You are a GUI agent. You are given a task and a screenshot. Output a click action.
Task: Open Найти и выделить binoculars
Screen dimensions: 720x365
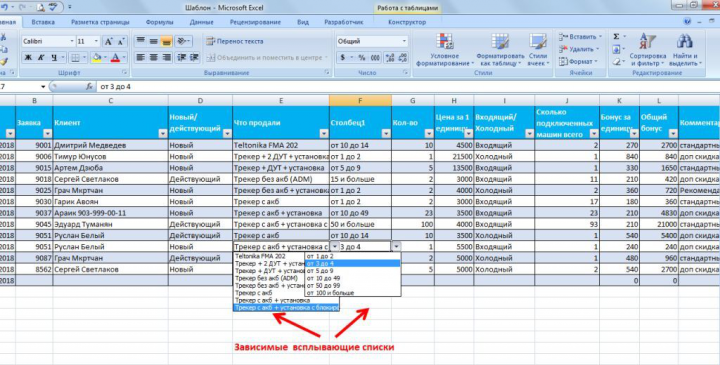click(x=684, y=50)
